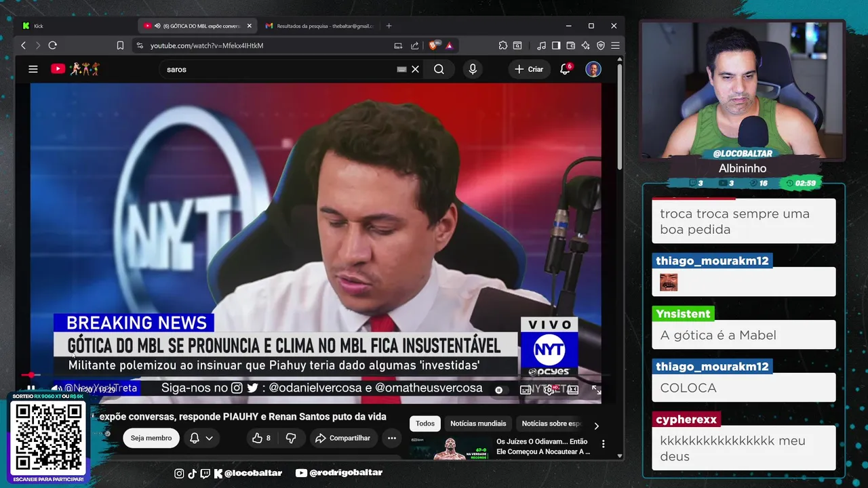Open the cast/screen icon in address bar
This screenshot has width=868, height=488.
click(398, 45)
